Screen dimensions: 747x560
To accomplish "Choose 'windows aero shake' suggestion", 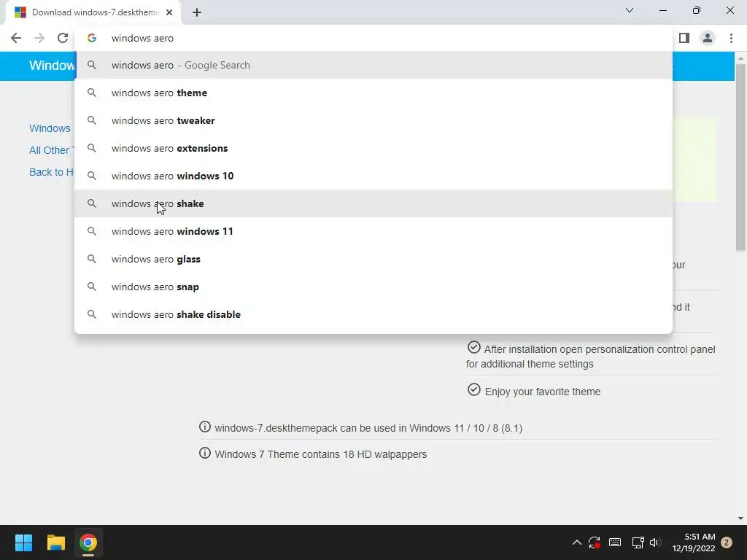I will pyautogui.click(x=373, y=203).
